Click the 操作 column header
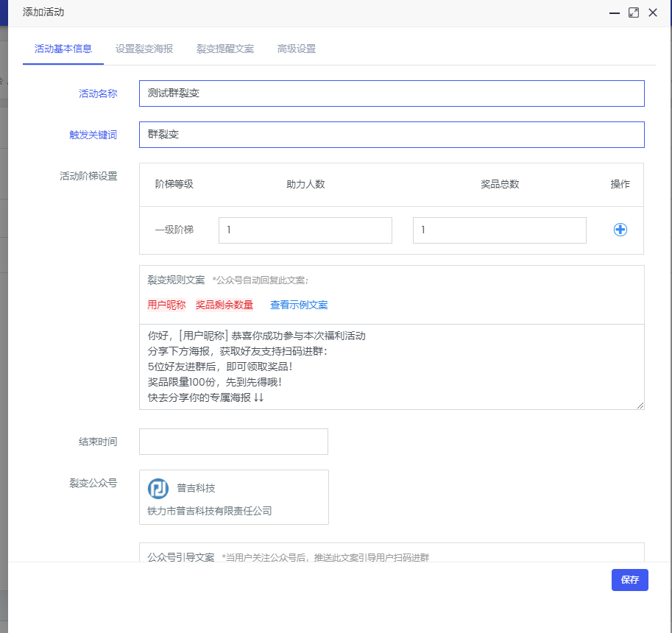 [x=620, y=184]
